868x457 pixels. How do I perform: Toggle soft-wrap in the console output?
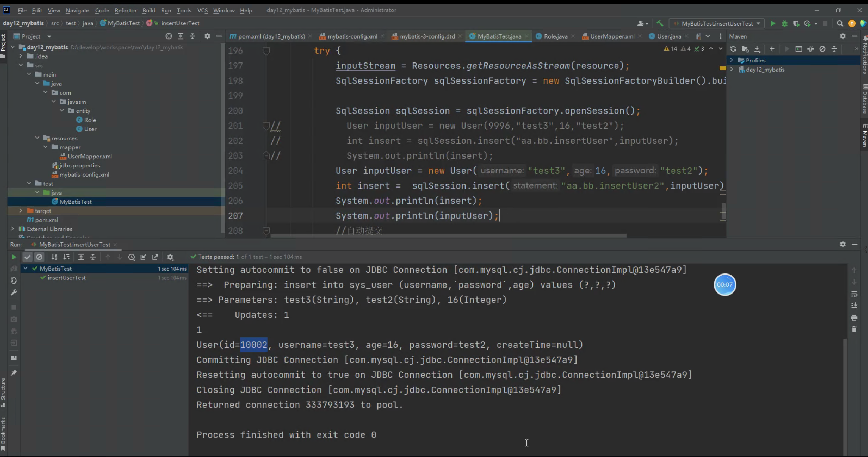(854, 294)
